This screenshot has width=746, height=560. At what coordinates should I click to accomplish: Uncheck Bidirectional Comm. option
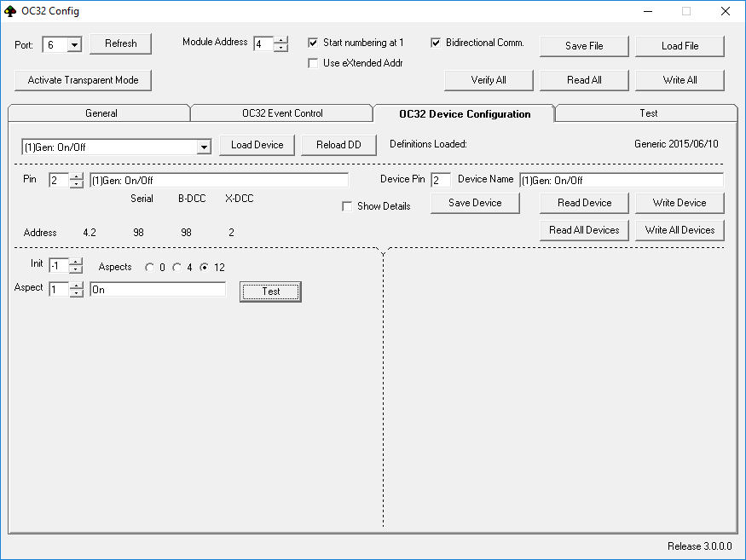pos(436,43)
